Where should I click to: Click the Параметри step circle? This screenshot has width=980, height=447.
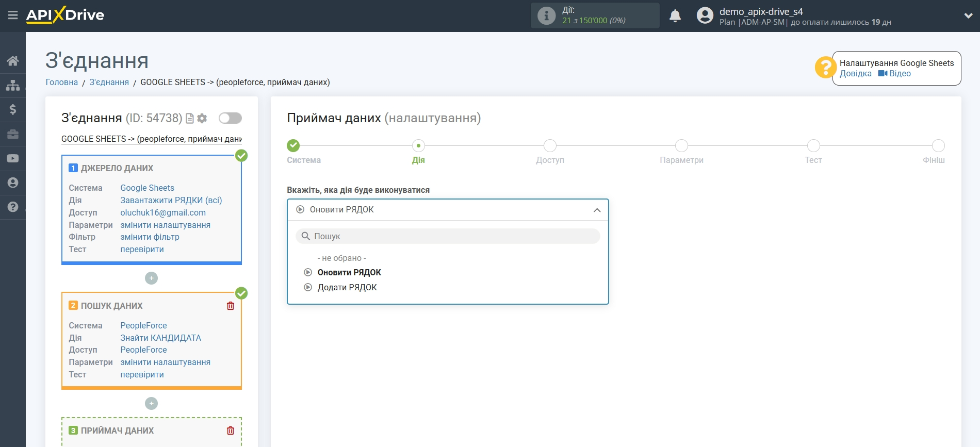[681, 145]
